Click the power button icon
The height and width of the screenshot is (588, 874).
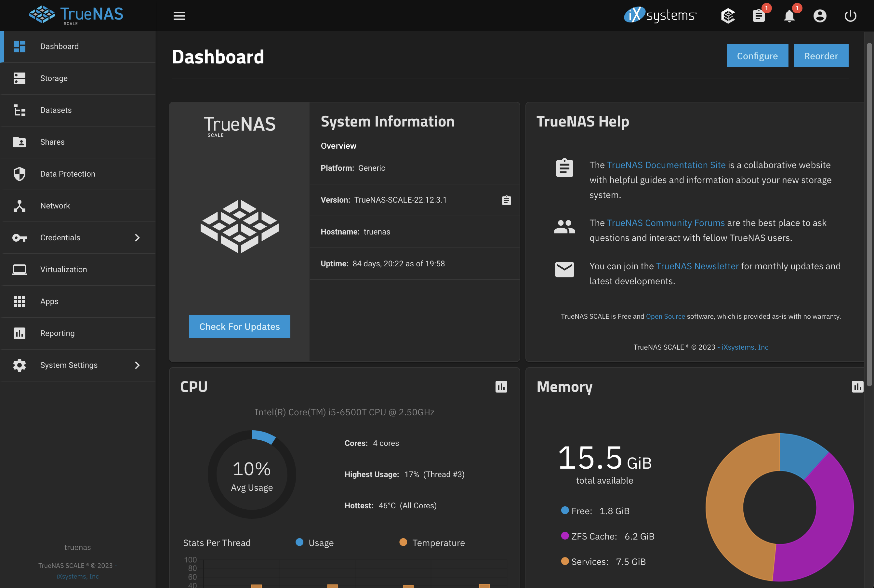(x=850, y=16)
